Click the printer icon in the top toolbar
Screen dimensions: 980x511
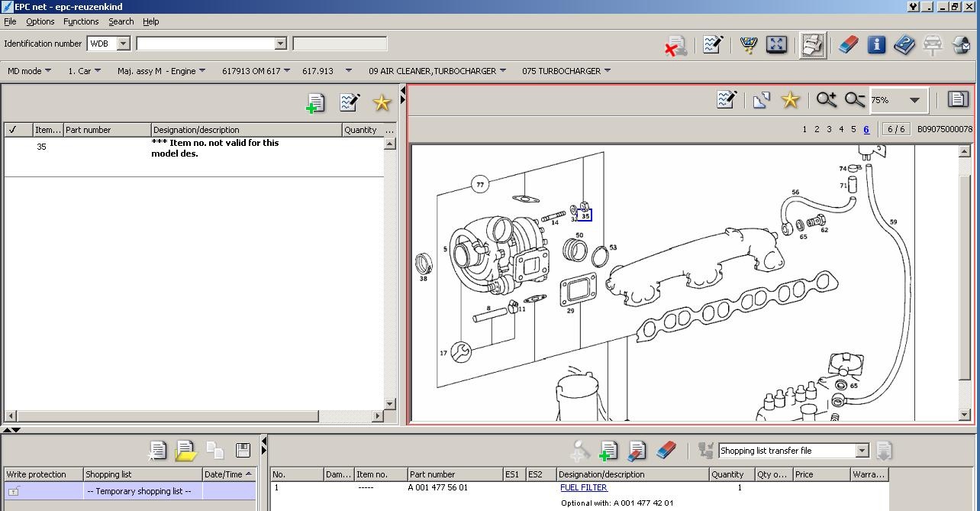[x=813, y=45]
